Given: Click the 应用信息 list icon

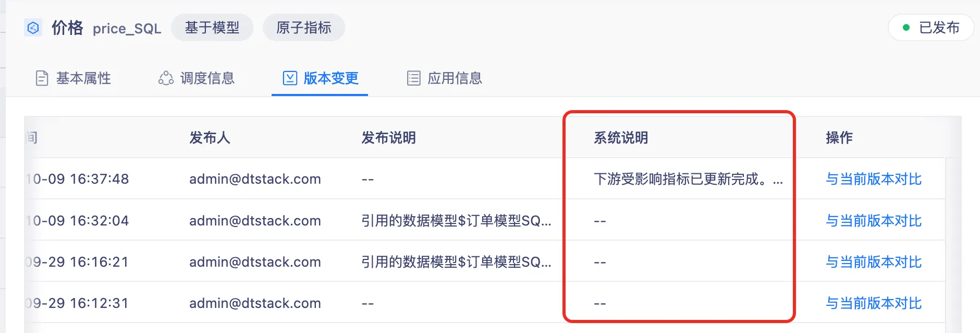Looking at the screenshot, I should [414, 78].
